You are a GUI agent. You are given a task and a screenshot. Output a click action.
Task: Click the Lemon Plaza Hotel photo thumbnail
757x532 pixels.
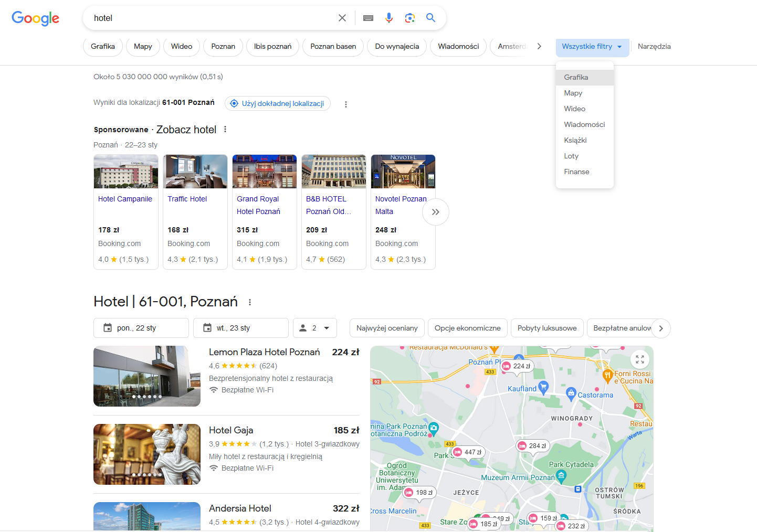pyautogui.click(x=146, y=376)
